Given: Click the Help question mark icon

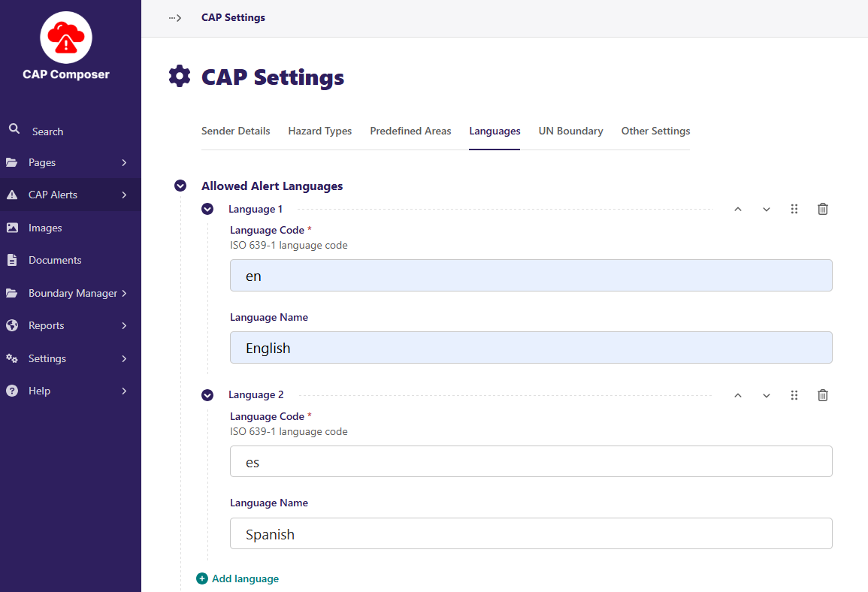Looking at the screenshot, I should click(x=11, y=391).
